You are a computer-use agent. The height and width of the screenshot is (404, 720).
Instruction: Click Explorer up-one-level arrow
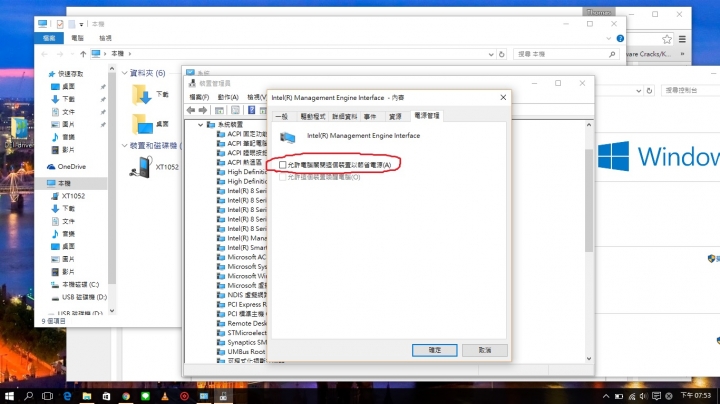click(x=83, y=54)
